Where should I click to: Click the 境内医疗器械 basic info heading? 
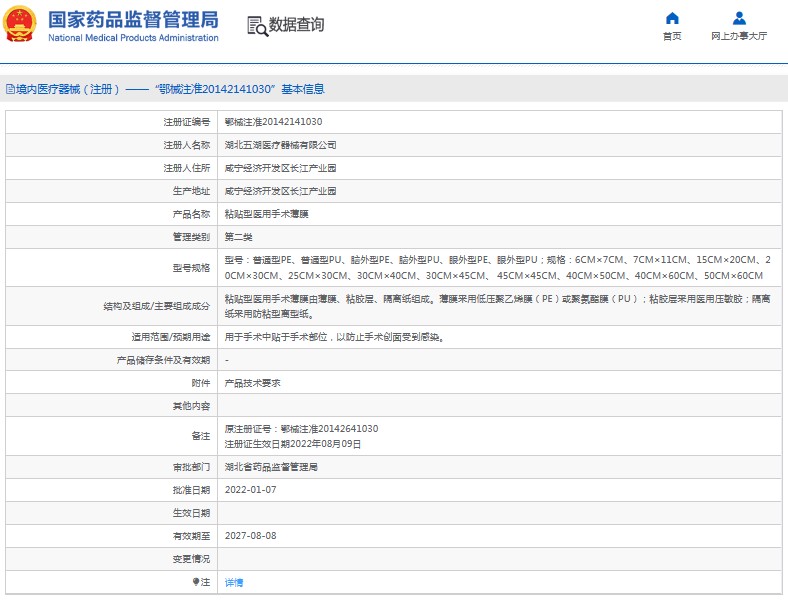(x=170, y=89)
